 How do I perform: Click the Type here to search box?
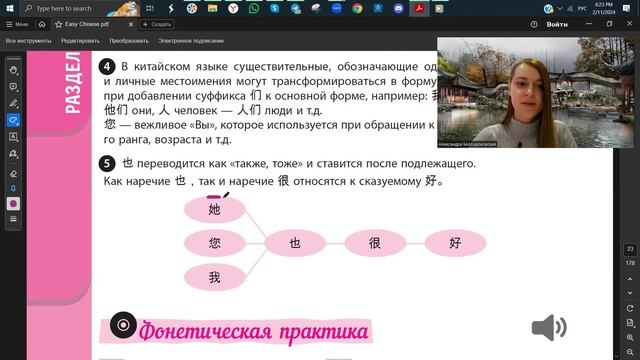pyautogui.click(x=80, y=8)
